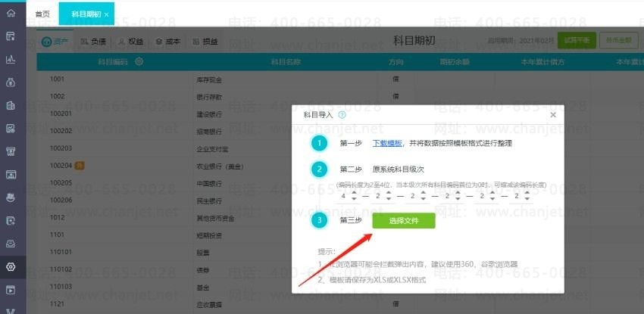Increase the third-level code length stepper
The height and width of the screenshot is (314, 644).
(423, 193)
